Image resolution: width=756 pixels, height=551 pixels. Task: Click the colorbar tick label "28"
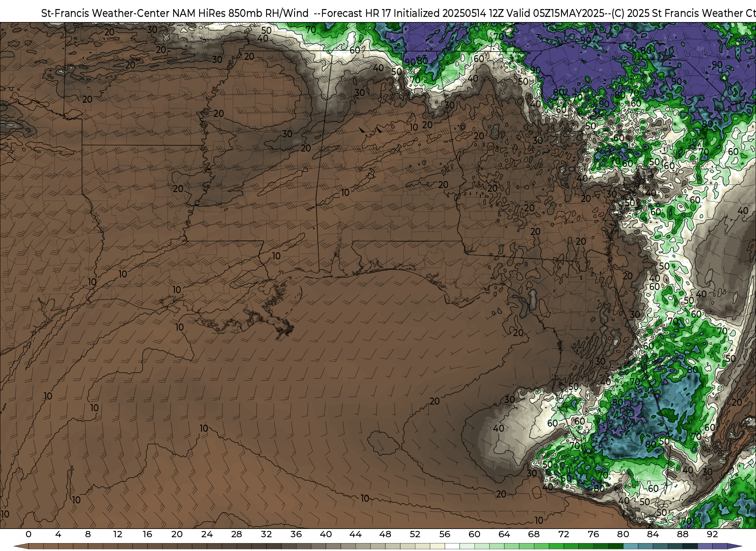coord(237,534)
